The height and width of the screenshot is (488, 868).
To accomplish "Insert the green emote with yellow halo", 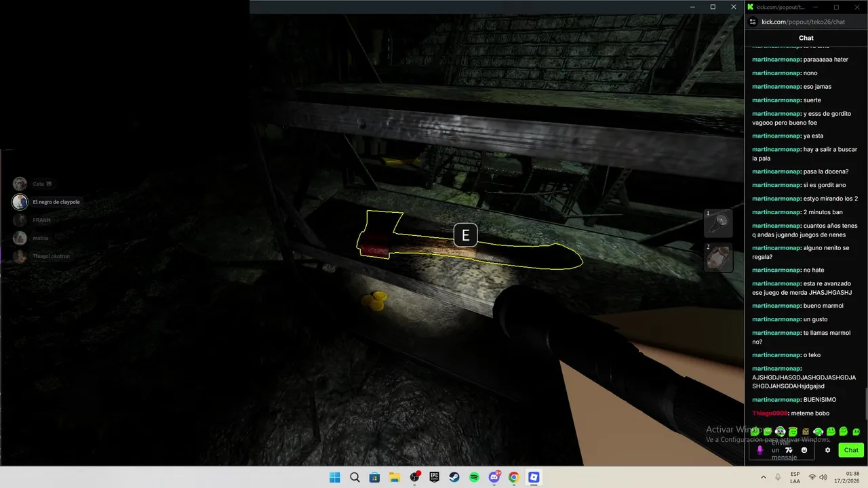I will 793,432.
